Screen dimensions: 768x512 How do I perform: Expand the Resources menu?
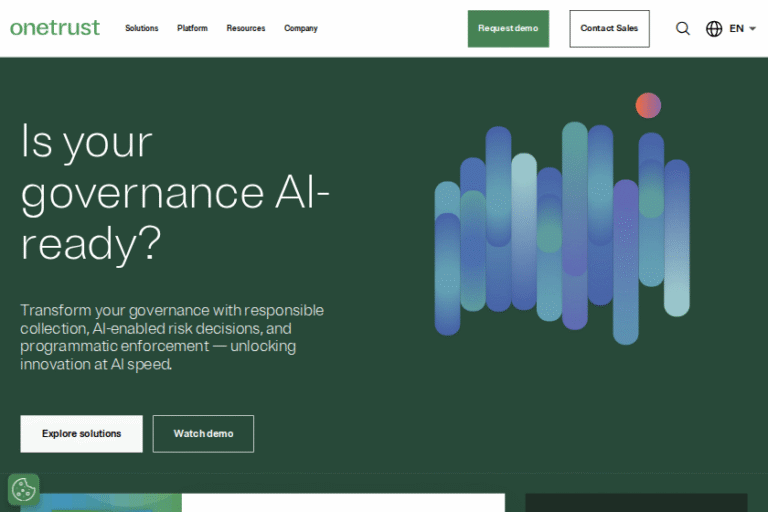[x=246, y=29]
